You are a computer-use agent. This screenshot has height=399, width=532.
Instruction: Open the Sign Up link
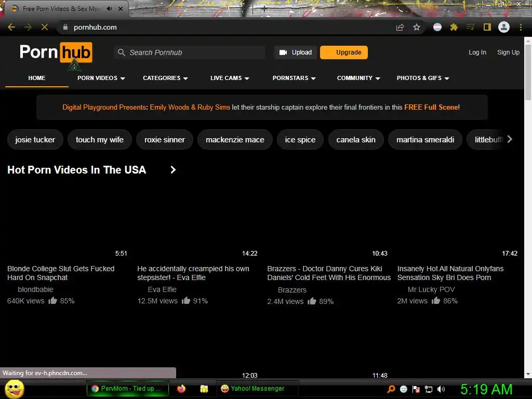click(508, 52)
